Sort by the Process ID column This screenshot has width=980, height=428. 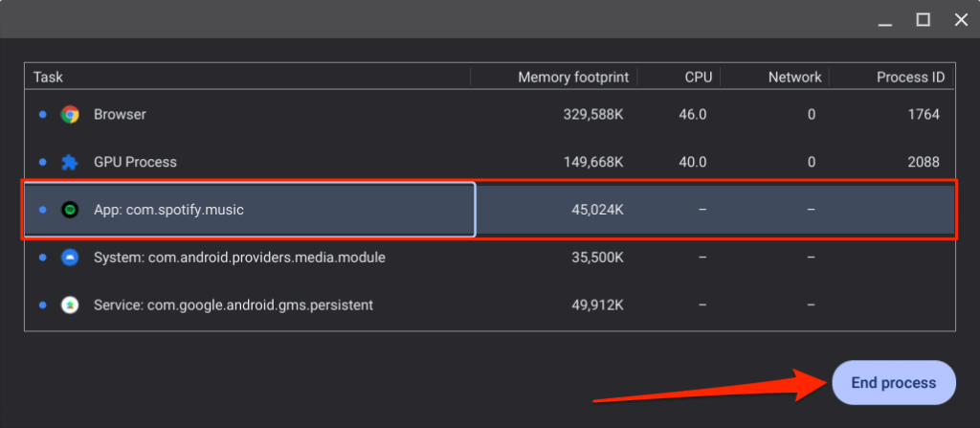tap(910, 78)
